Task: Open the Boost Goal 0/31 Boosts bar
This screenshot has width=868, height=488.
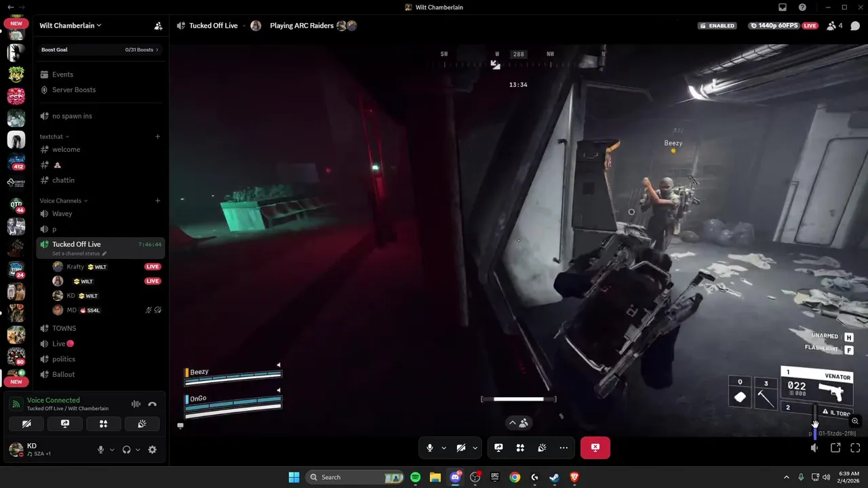Action: click(100, 49)
